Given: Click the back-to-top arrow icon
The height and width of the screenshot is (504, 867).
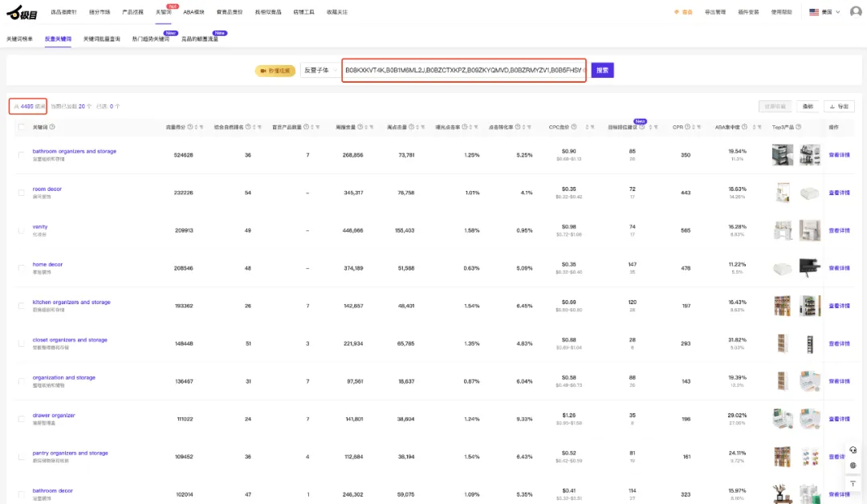Looking at the screenshot, I should 853,484.
